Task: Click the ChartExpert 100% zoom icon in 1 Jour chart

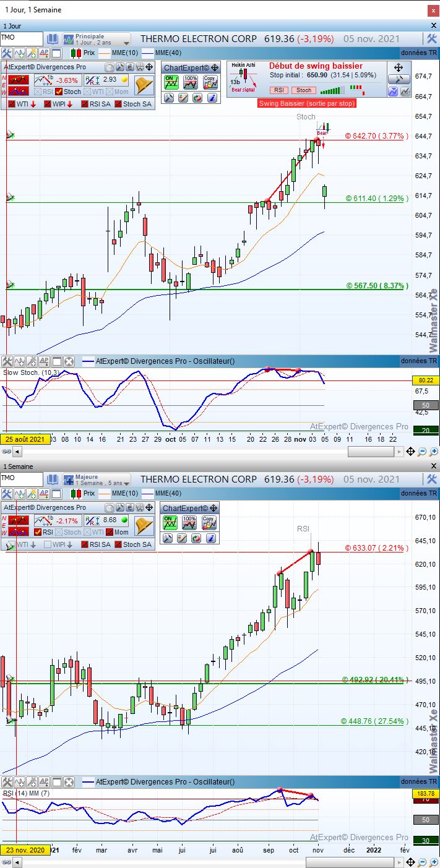Action: tap(190, 82)
